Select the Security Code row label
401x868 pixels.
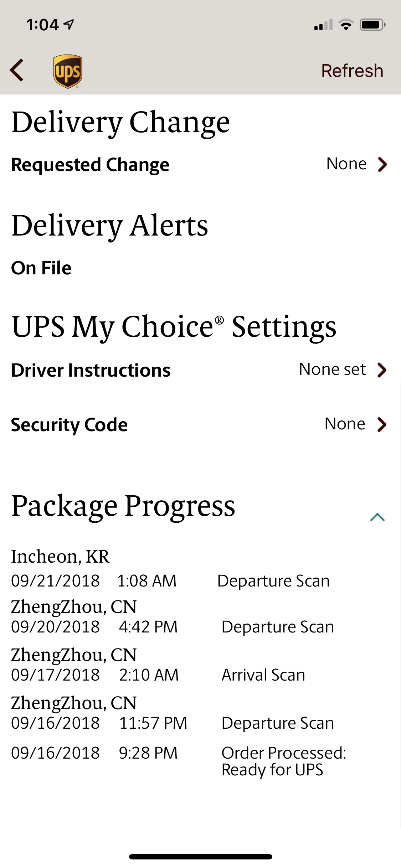click(x=69, y=425)
